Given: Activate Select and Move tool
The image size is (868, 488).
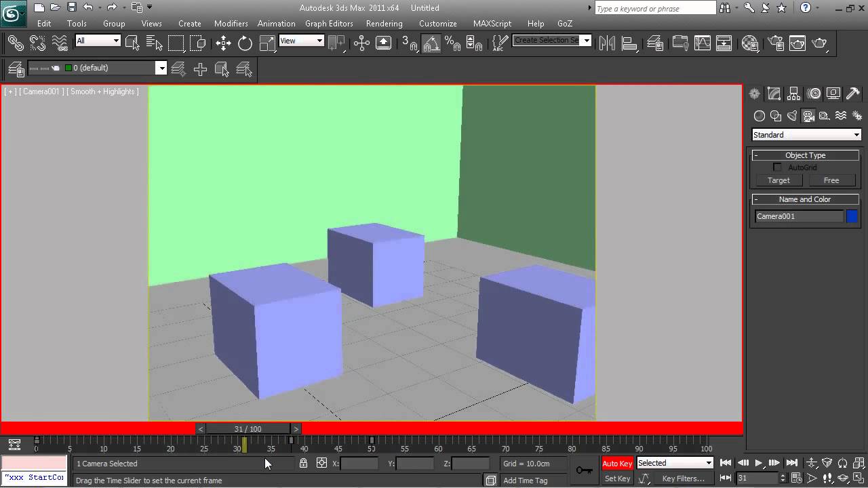Looking at the screenshot, I should coord(223,43).
